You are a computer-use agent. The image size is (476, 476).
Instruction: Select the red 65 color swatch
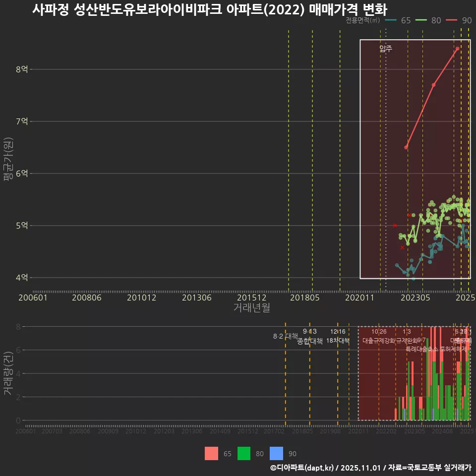(211, 454)
